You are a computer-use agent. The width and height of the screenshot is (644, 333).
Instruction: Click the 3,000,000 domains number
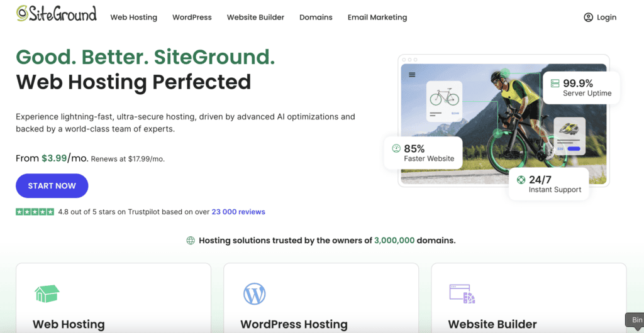tap(394, 240)
